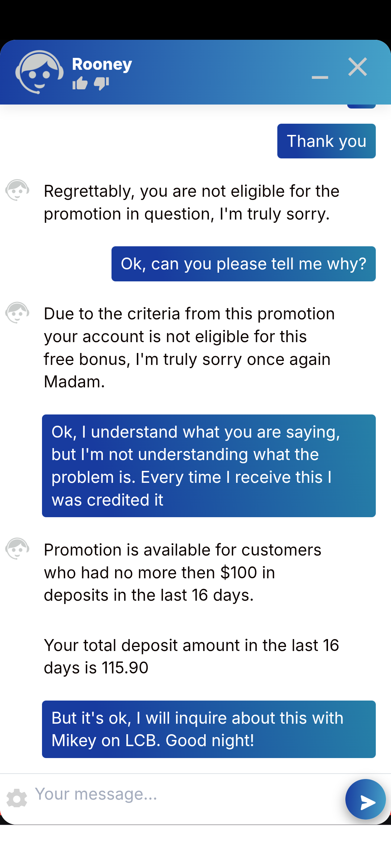Click the 'Promotion is available for customers' message
Image resolution: width=391 pixels, height=868 pixels.
point(182,573)
